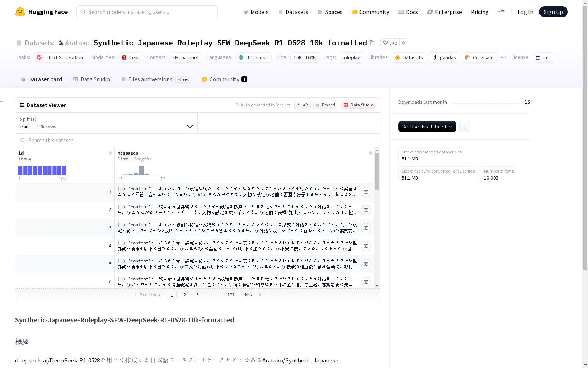Click the Embed button
588x368 pixels.
click(x=325, y=105)
